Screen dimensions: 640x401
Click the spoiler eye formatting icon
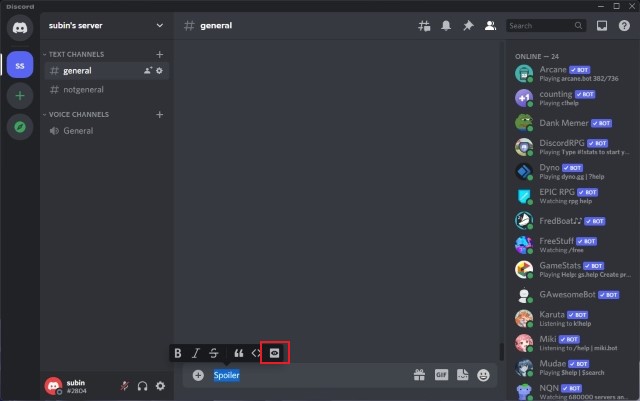[x=275, y=353]
